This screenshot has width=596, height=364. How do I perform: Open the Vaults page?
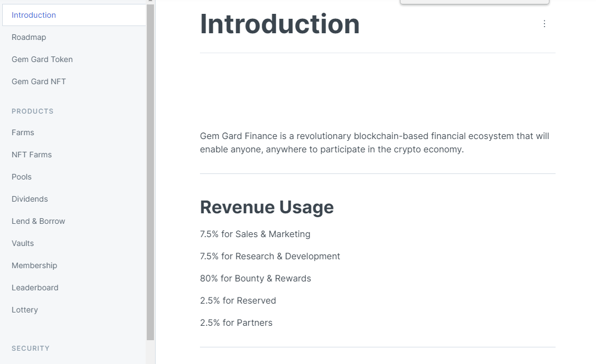click(23, 243)
